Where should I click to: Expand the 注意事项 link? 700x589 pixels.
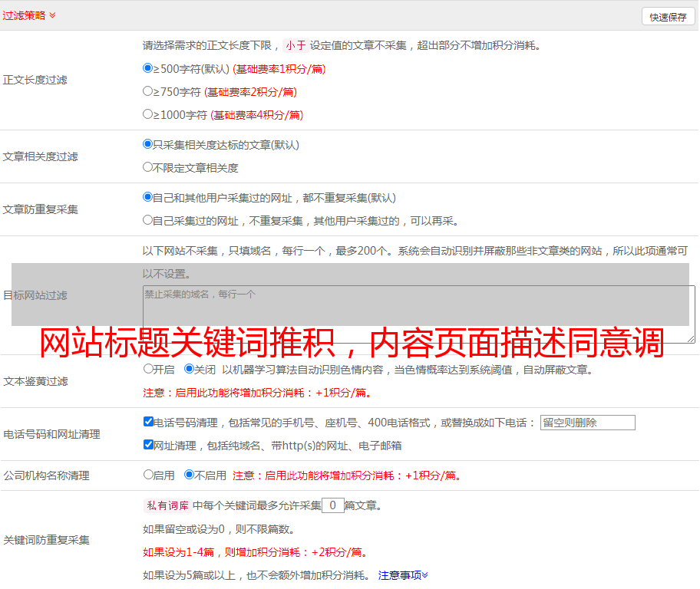coord(402,575)
